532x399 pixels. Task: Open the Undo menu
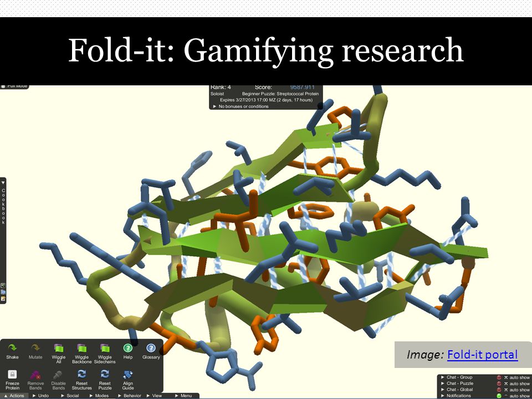point(40,396)
